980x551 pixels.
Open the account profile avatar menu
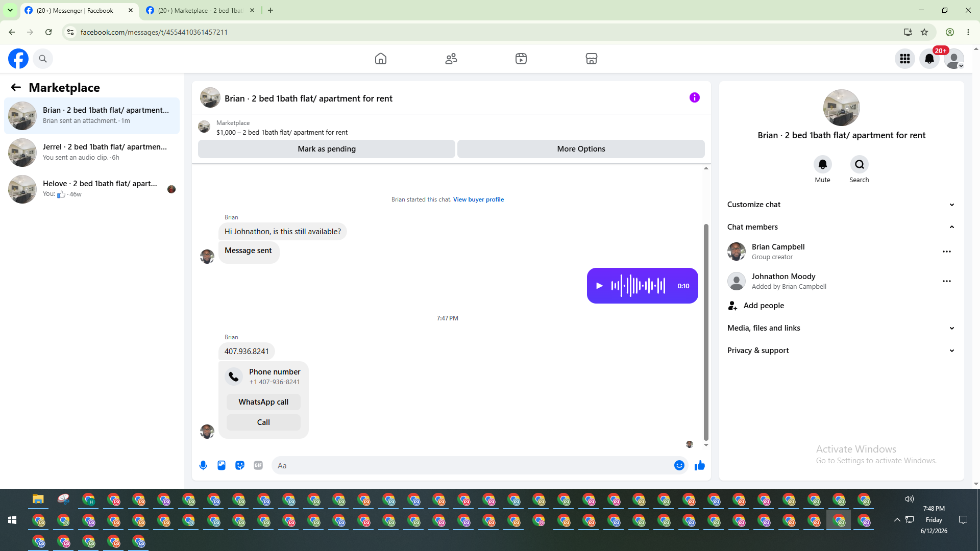click(954, 59)
